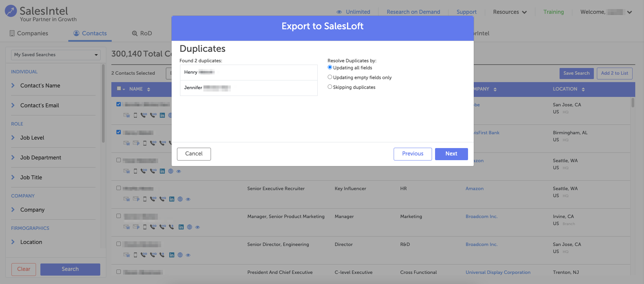Click direct dial icon in Senior Director, Engineering row
The image size is (644, 284).
pyautogui.click(x=144, y=255)
